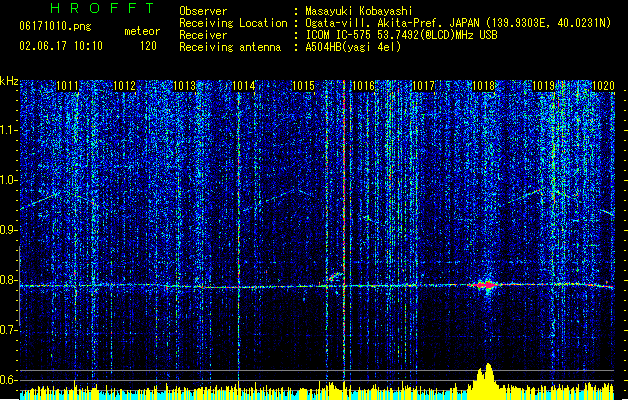
Task: Click the kHz axis unit label
Action: (9, 81)
